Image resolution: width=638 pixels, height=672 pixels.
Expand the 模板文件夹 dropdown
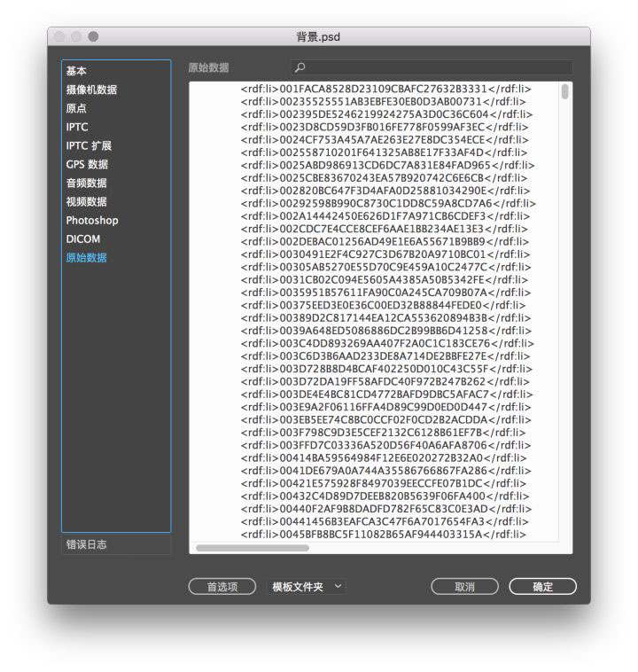coord(307,586)
